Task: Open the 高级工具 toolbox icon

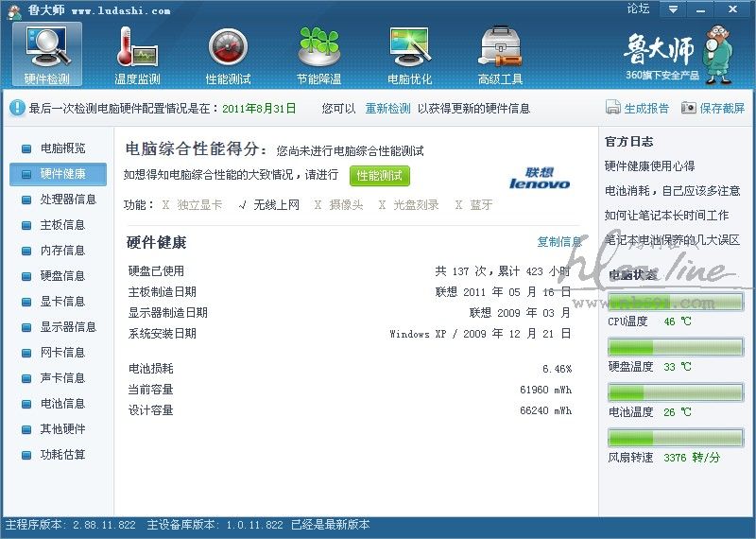Action: pos(500,47)
